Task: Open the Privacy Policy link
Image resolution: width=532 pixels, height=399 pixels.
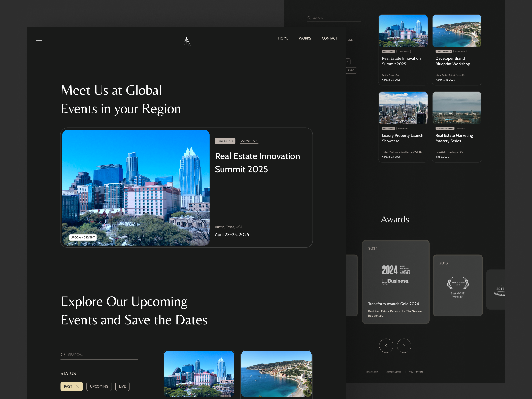Action: click(372, 372)
